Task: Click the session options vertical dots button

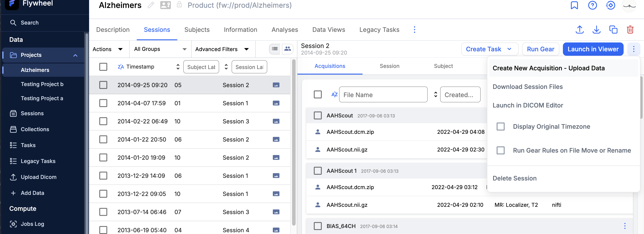Action: pos(634,49)
